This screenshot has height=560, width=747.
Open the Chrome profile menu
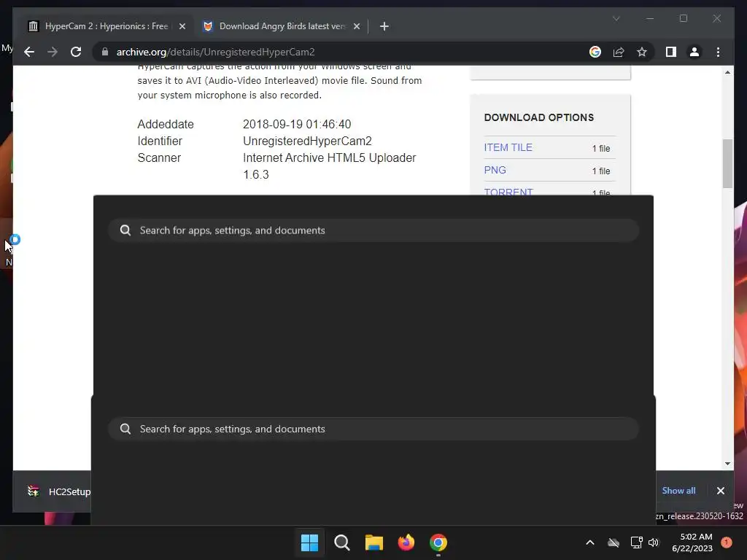[694, 52]
